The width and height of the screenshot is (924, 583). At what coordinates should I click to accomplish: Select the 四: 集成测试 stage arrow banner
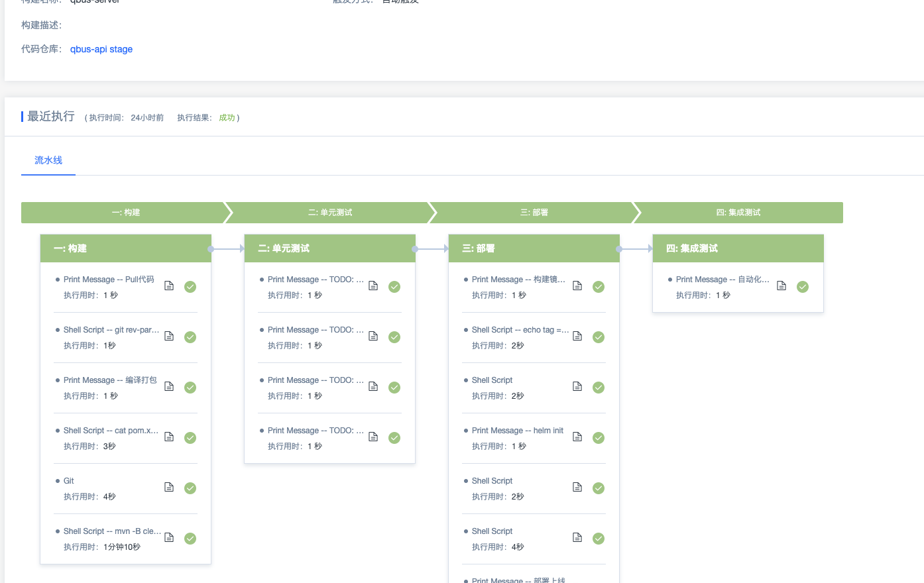click(738, 213)
